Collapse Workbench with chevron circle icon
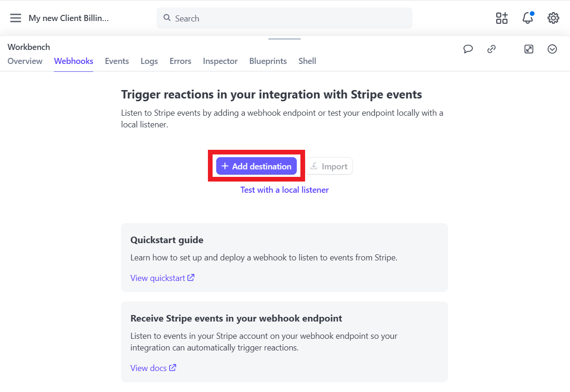This screenshot has width=570, height=392. [552, 49]
